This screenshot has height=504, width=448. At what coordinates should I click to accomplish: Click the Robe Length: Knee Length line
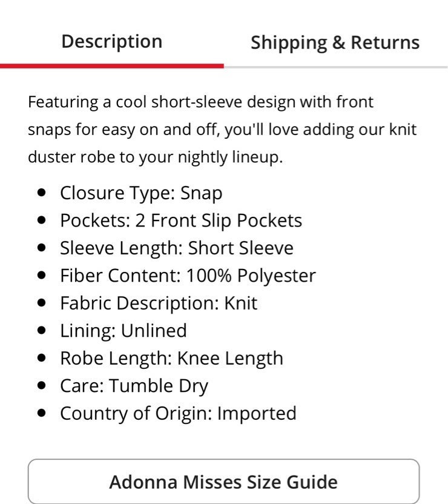[171, 359]
